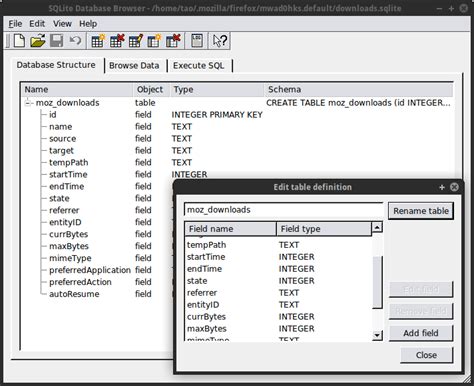The width and height of the screenshot is (474, 386).
Task: Click the What's This help cursor icon
Action: click(220, 41)
